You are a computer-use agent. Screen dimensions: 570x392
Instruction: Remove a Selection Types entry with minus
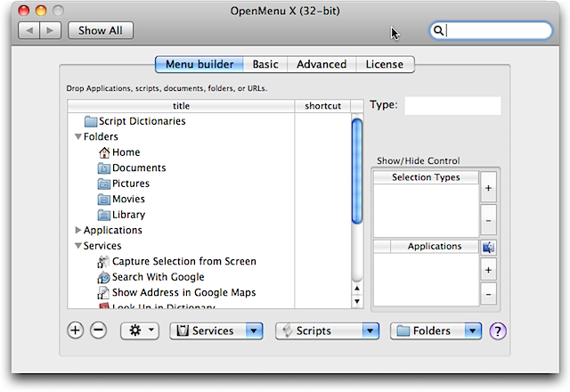[488, 220]
